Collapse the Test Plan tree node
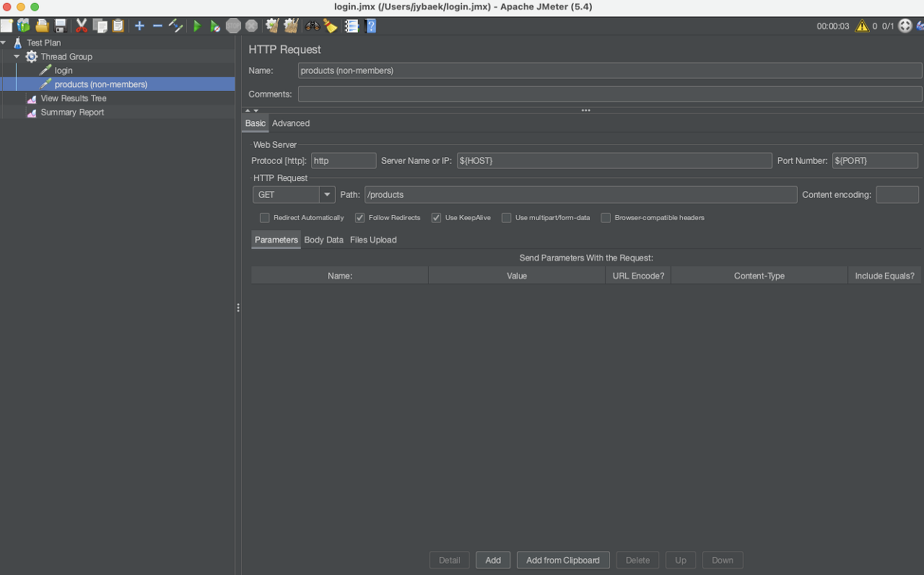 (x=4, y=43)
